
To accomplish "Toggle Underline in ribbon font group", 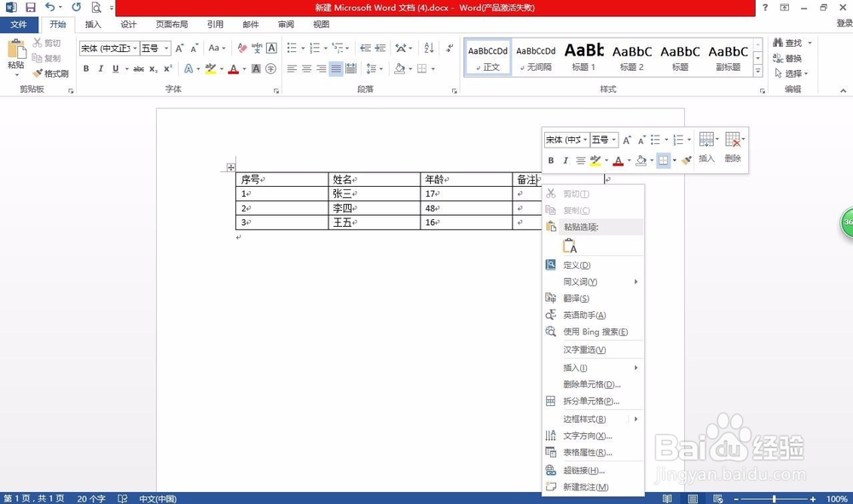I will (115, 69).
